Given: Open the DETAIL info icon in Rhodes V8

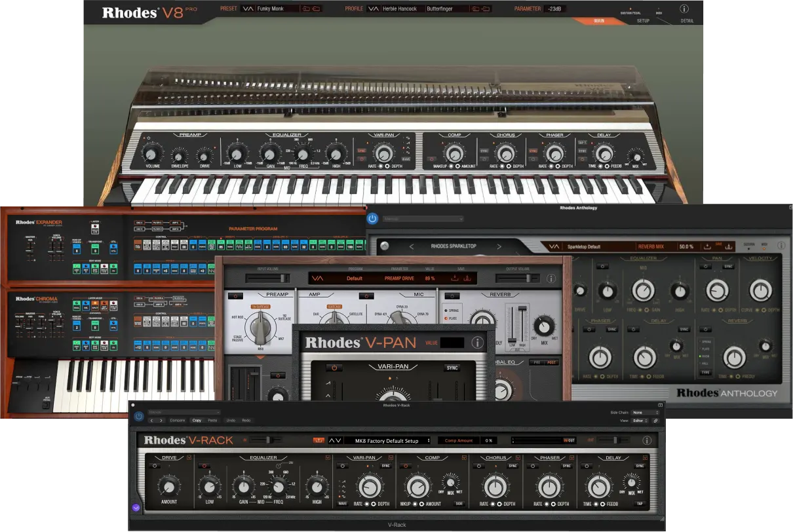Looking at the screenshot, I should [684, 9].
